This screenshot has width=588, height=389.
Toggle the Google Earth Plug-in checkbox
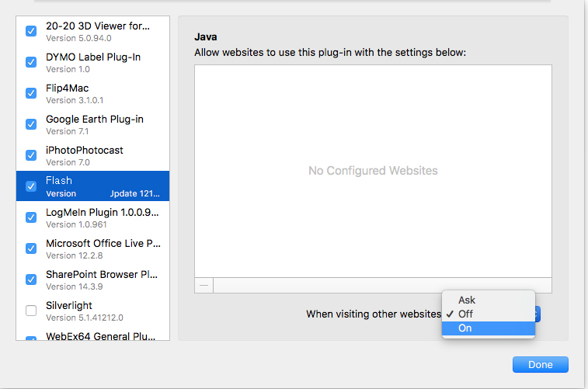tap(31, 124)
